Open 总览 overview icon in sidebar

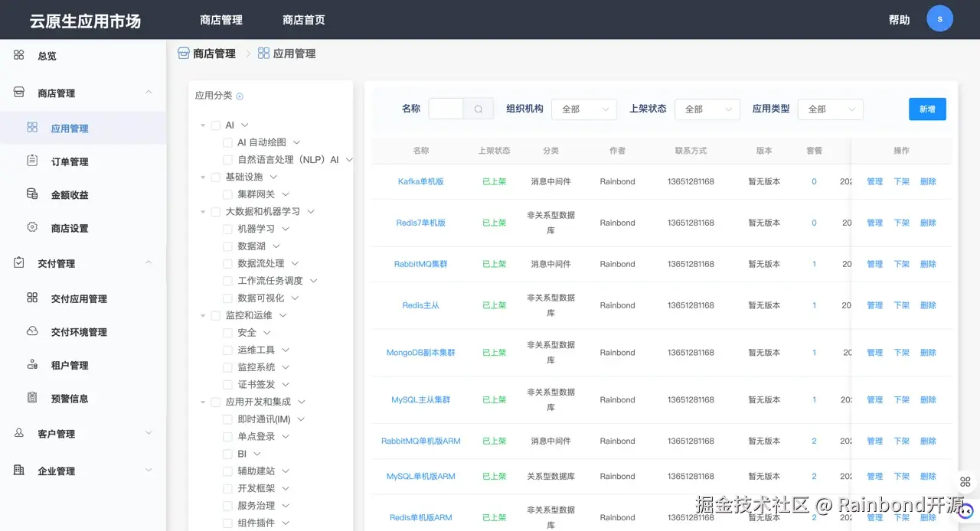pos(19,55)
